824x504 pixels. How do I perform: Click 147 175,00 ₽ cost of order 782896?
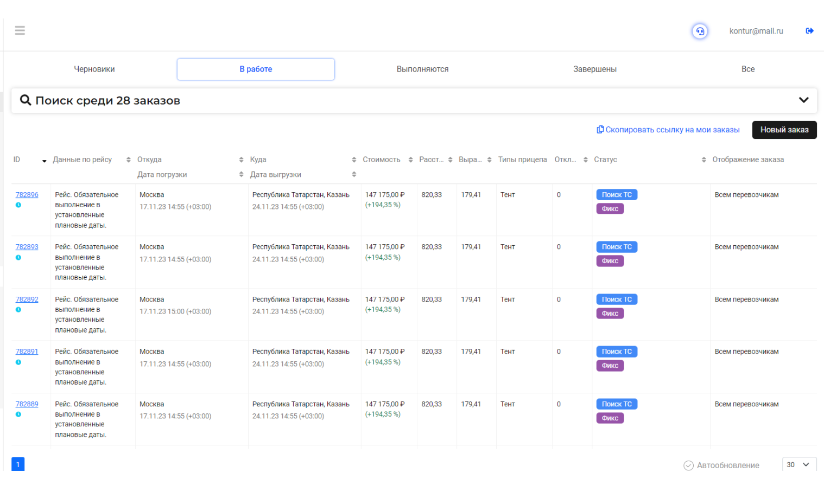click(385, 195)
